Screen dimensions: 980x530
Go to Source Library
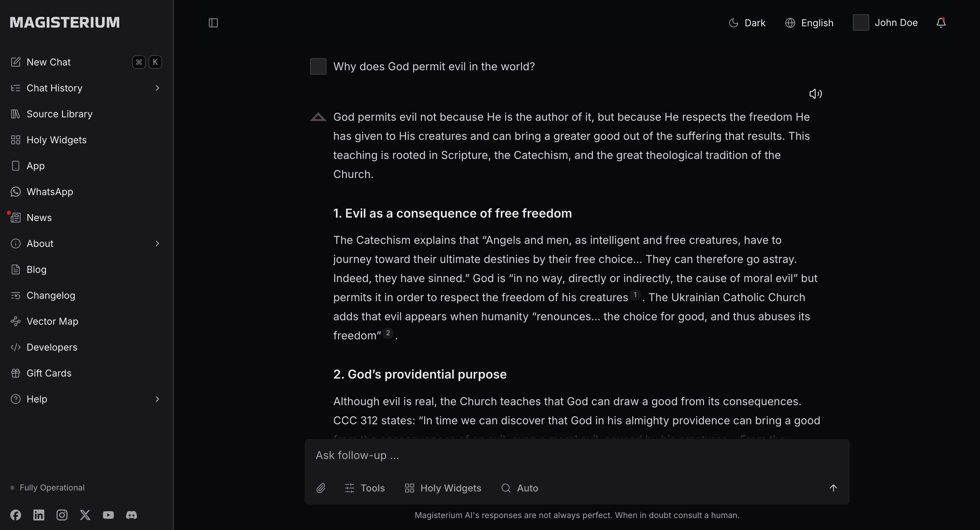tap(59, 114)
